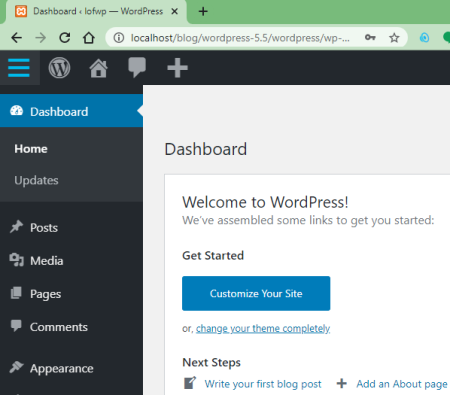Click the Appearance brush icon
The image size is (450, 395).
(16, 367)
